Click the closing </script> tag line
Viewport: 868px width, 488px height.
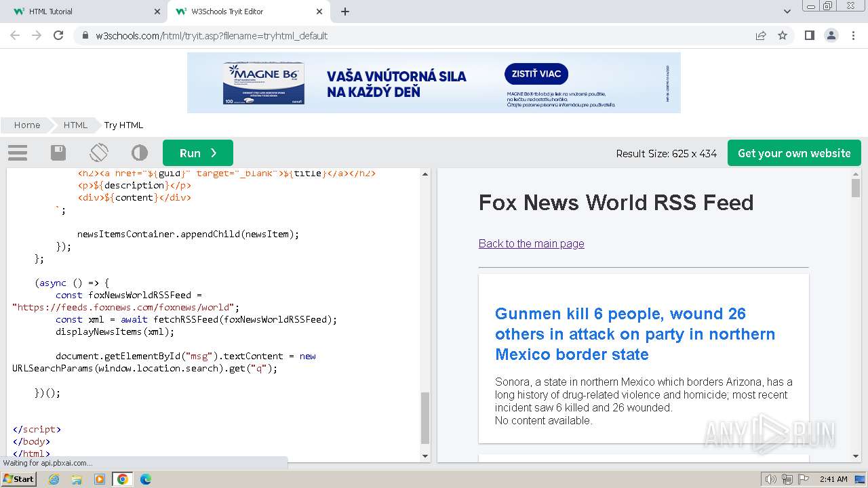tap(37, 429)
